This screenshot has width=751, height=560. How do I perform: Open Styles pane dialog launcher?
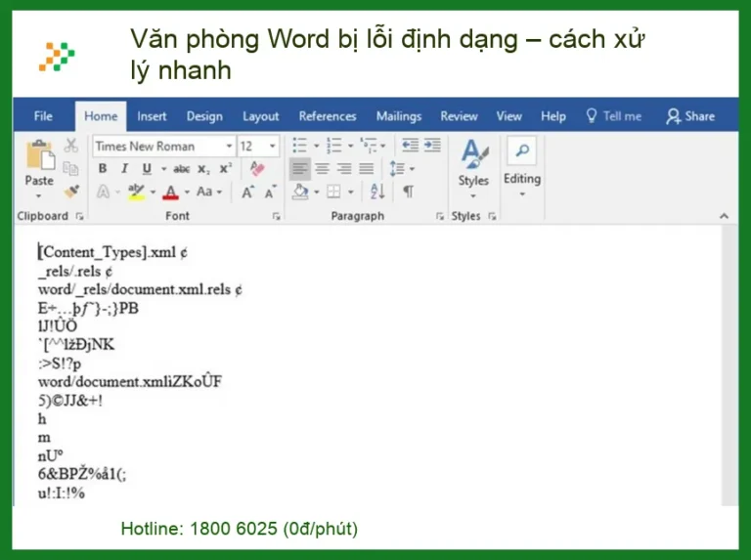(x=492, y=216)
